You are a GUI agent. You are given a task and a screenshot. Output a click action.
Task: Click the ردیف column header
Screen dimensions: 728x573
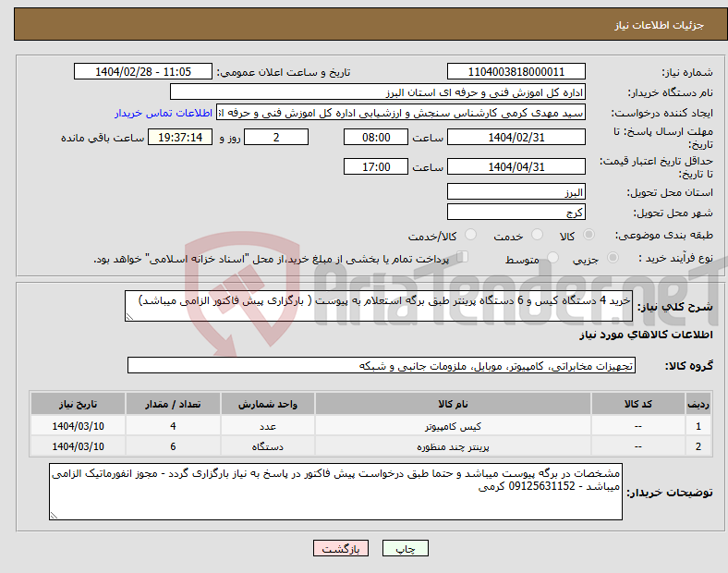[x=698, y=404]
